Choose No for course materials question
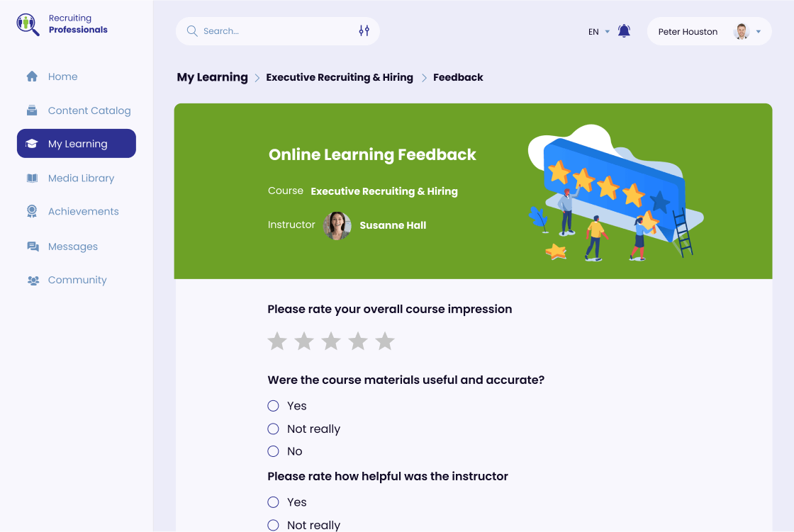794x532 pixels. point(273,451)
